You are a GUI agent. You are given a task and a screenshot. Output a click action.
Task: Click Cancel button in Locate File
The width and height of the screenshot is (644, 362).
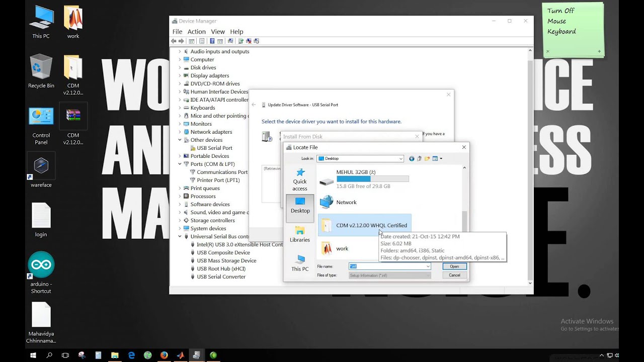454,275
